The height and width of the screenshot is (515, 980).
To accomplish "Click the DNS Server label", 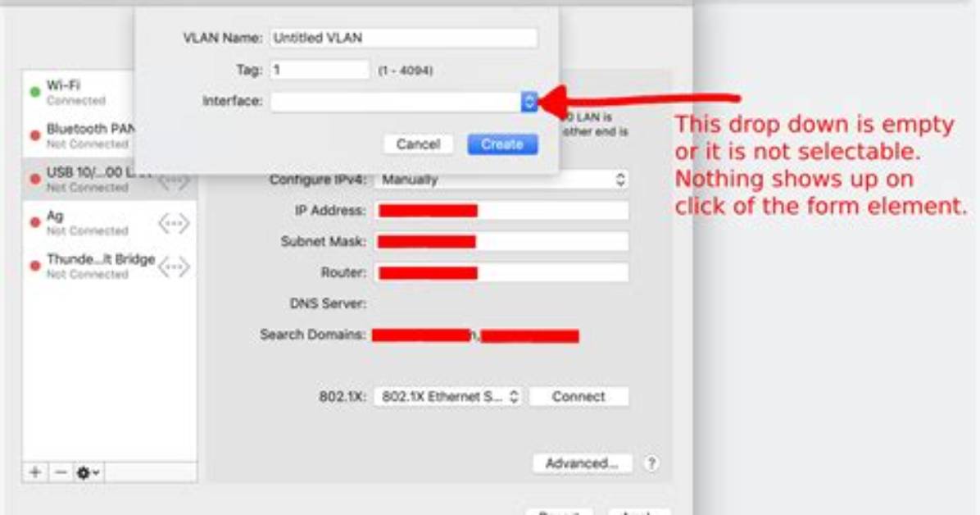I will (328, 304).
